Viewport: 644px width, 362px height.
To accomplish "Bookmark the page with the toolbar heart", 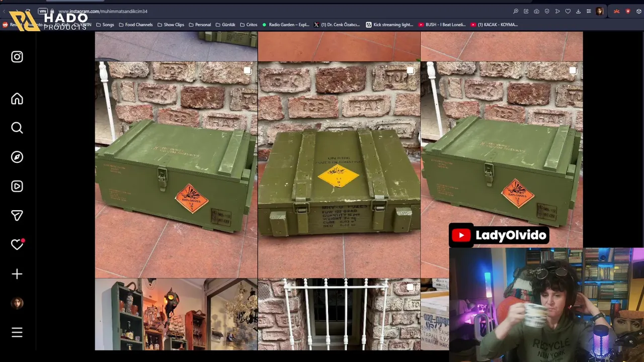I will 568,11.
